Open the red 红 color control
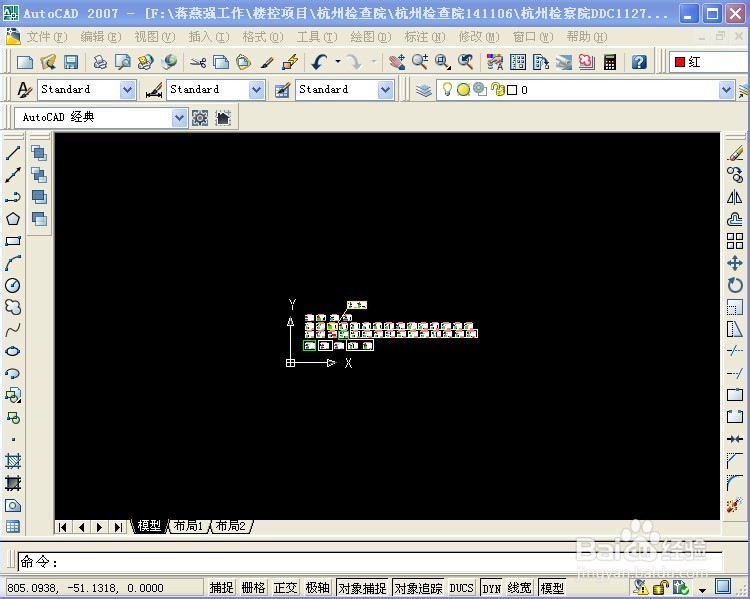This screenshot has width=750, height=599. pos(708,62)
